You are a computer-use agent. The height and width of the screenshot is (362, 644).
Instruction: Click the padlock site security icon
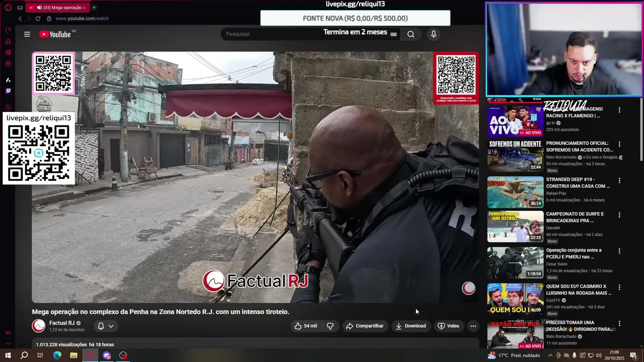[x=49, y=19]
